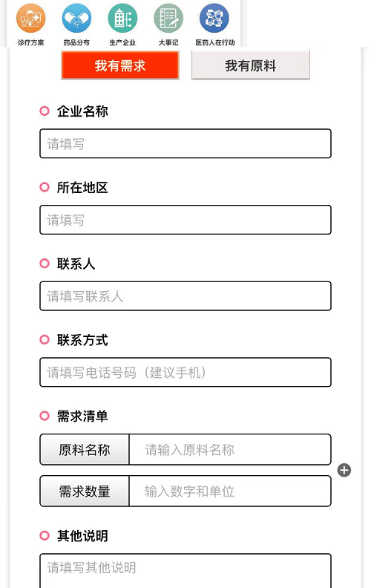Open the 医药人在行动 icon
The width and height of the screenshot is (371, 588).
coord(214,18)
